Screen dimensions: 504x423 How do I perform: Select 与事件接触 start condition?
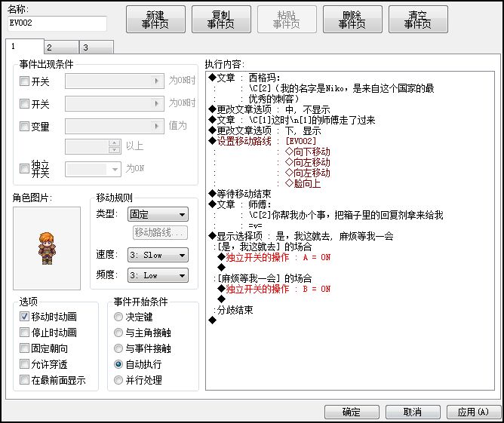(118, 348)
